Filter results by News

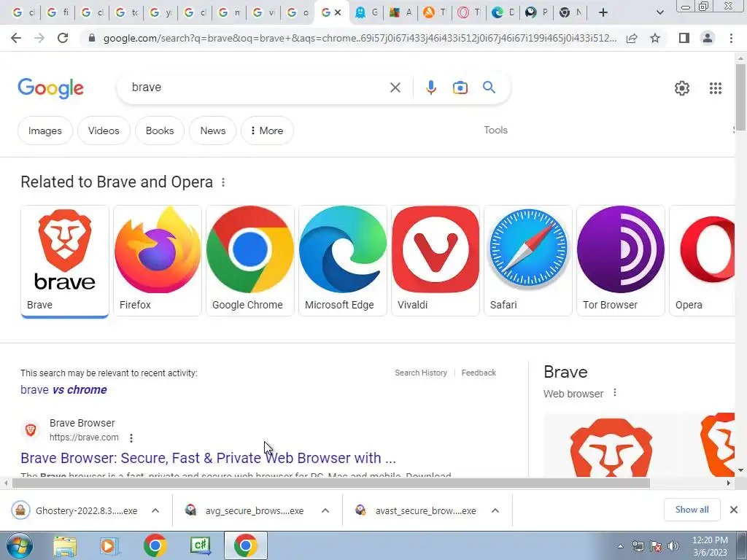[x=212, y=131]
